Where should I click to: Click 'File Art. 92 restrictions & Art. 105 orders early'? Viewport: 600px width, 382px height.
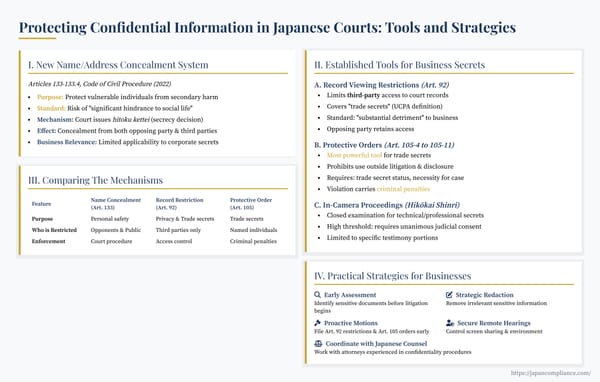click(x=372, y=331)
